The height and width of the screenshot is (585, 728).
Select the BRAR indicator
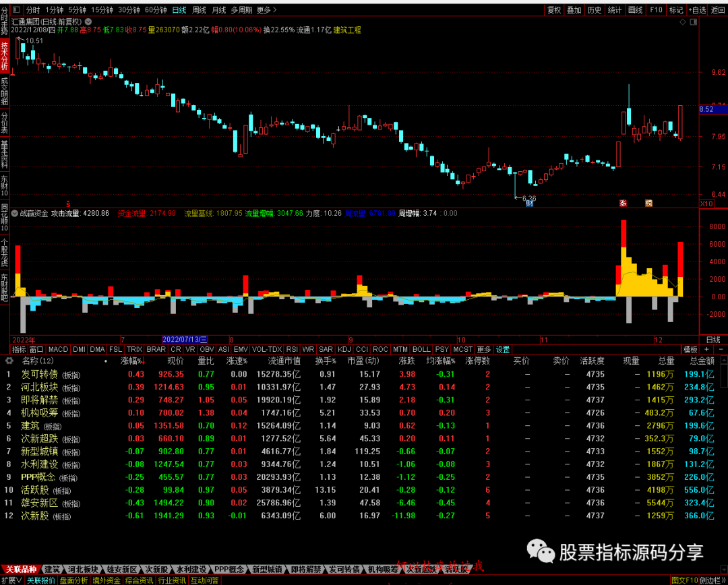tap(156, 349)
